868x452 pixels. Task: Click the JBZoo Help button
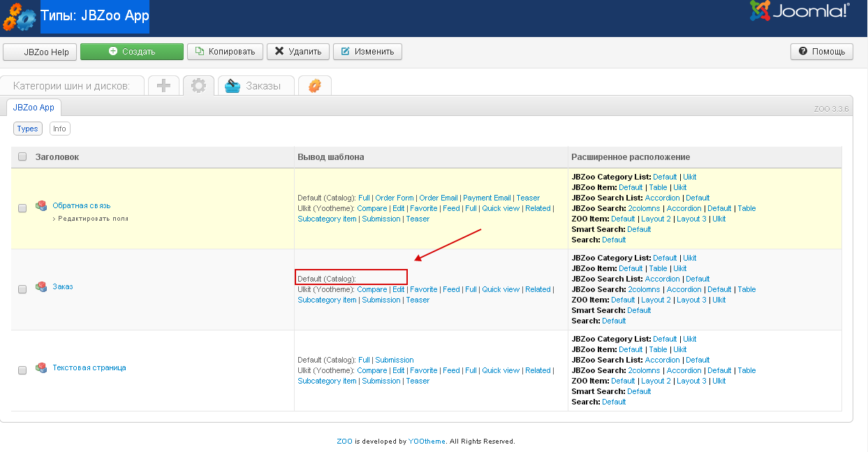click(40, 52)
